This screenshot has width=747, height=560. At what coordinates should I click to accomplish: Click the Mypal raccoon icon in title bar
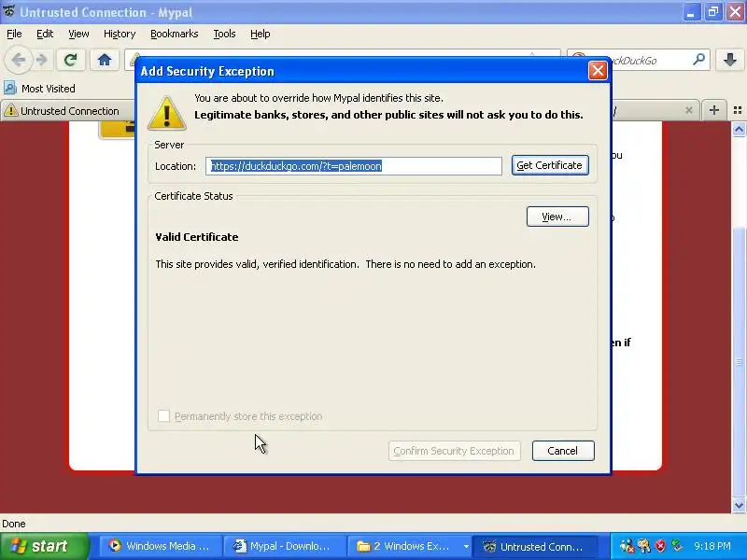[8, 11]
